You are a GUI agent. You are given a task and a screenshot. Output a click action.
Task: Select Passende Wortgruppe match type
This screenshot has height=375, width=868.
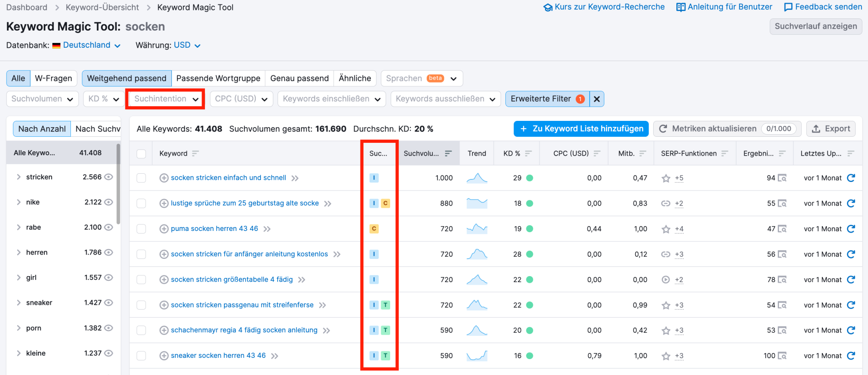(218, 78)
